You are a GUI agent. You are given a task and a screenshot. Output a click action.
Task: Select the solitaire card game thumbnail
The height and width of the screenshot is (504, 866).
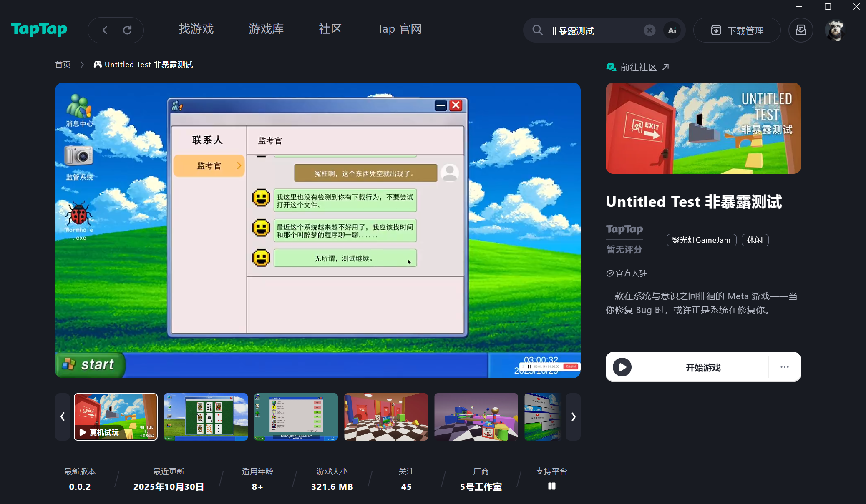[206, 416]
